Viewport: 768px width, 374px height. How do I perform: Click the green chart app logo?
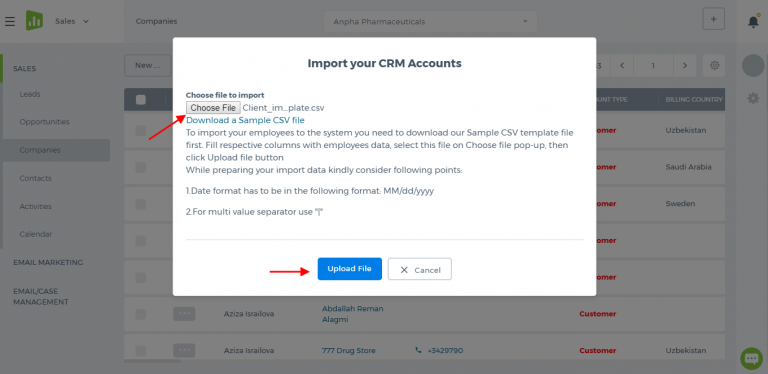[x=34, y=21]
